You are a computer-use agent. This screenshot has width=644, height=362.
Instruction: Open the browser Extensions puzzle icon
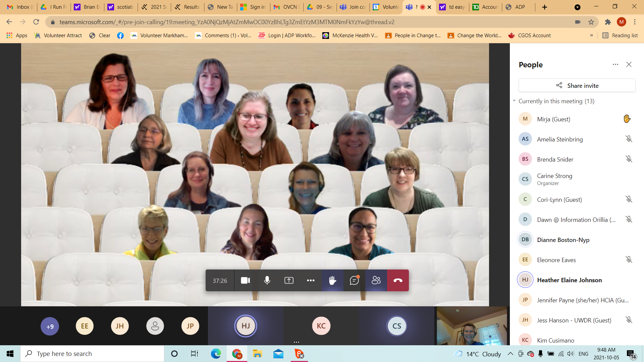coord(608,22)
